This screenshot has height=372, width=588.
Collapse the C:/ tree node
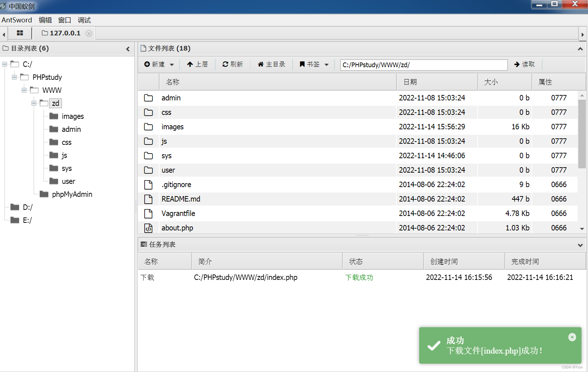tap(5, 64)
